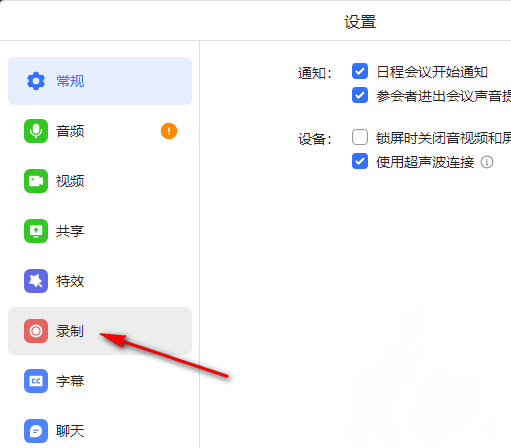Click the green camera 视频 icon

[x=36, y=181]
